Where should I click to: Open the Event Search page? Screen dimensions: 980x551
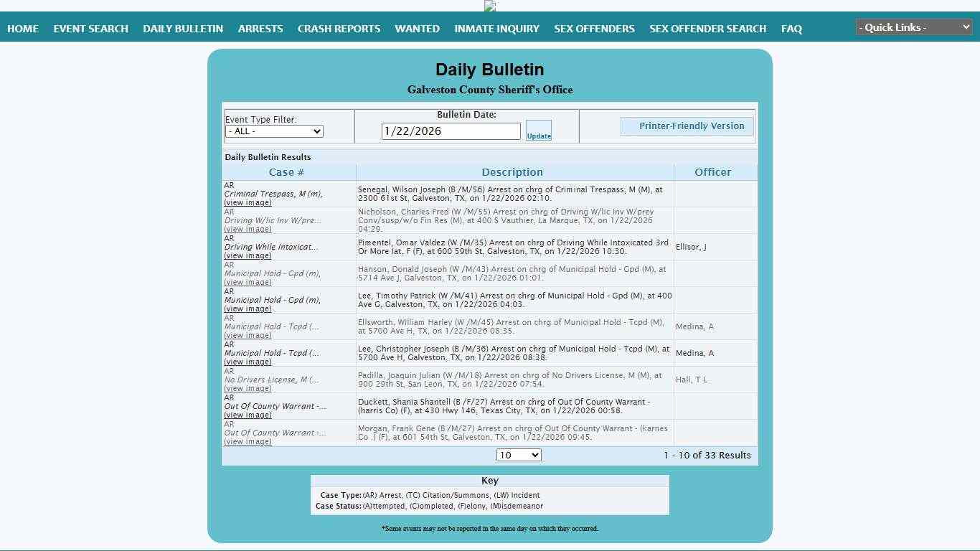click(x=90, y=29)
